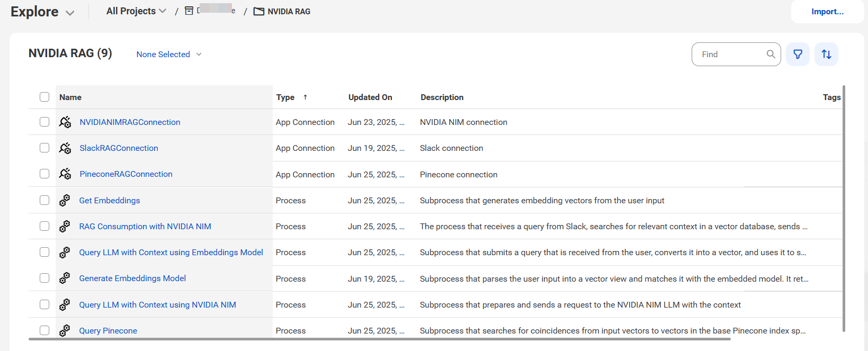This screenshot has width=868, height=351.
Task: Open the None Selected dropdown
Action: pos(169,55)
